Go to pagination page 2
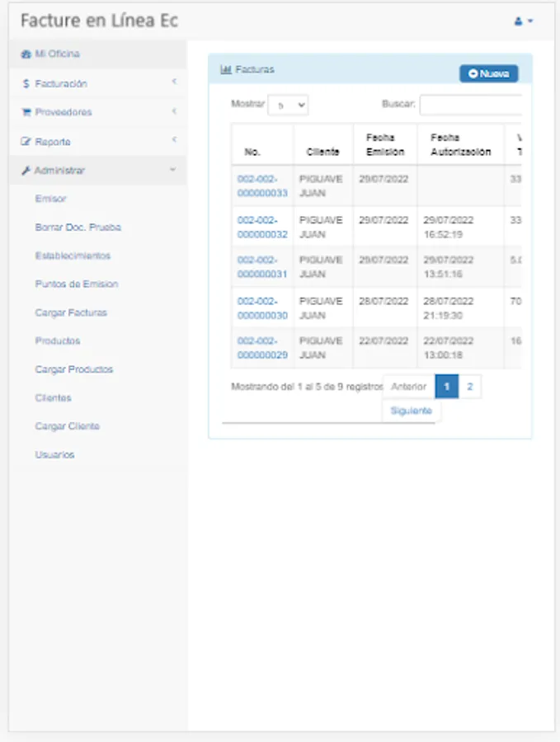Image resolution: width=560 pixels, height=742 pixels. pyautogui.click(x=469, y=387)
